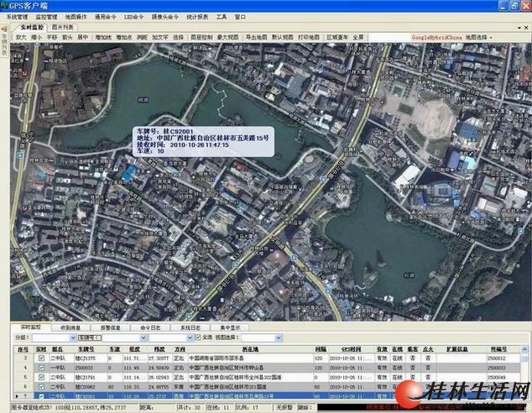This screenshot has height=413, width=532.
Task: Open the 工具 menu
Action: [222, 17]
